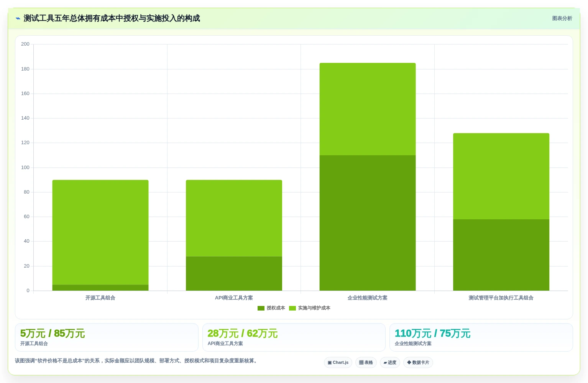
Task: Click the 企业性能测试方案 implementation cost bar segment
Action: click(x=368, y=109)
